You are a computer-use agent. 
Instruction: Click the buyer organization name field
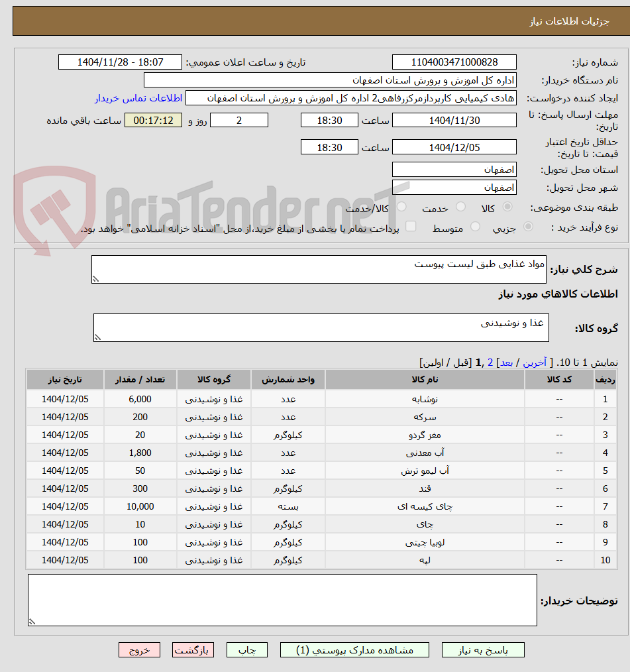pyautogui.click(x=330, y=80)
